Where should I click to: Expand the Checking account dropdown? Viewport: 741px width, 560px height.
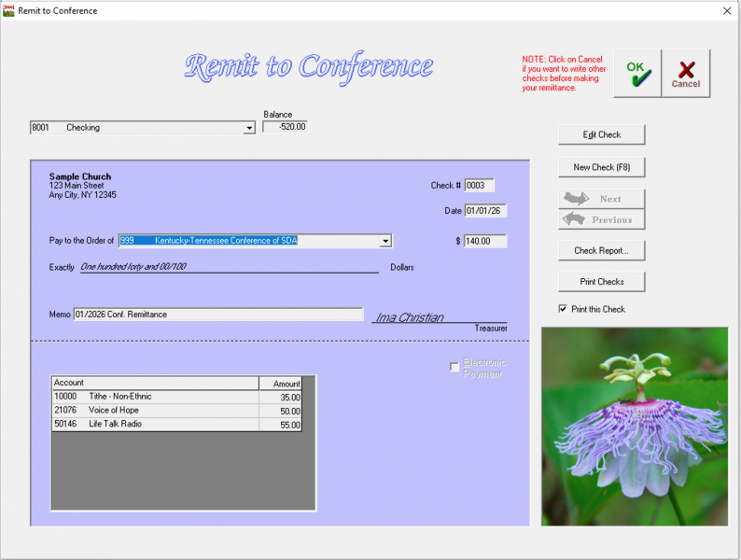pyautogui.click(x=249, y=128)
